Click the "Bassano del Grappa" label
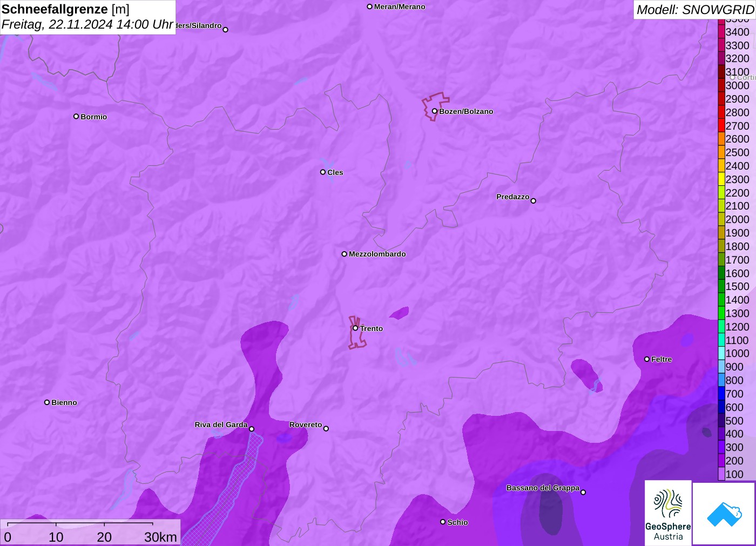756x546 pixels. 543,488
